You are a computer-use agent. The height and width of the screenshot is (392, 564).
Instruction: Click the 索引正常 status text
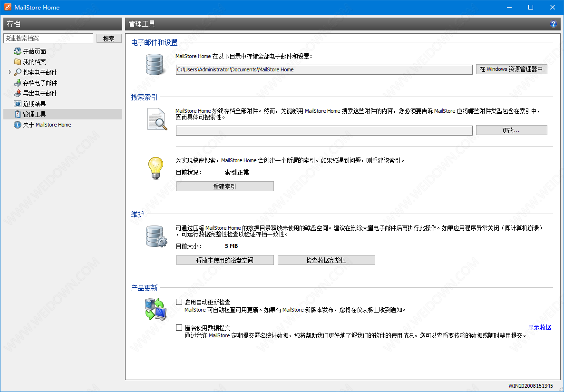pyautogui.click(x=237, y=172)
